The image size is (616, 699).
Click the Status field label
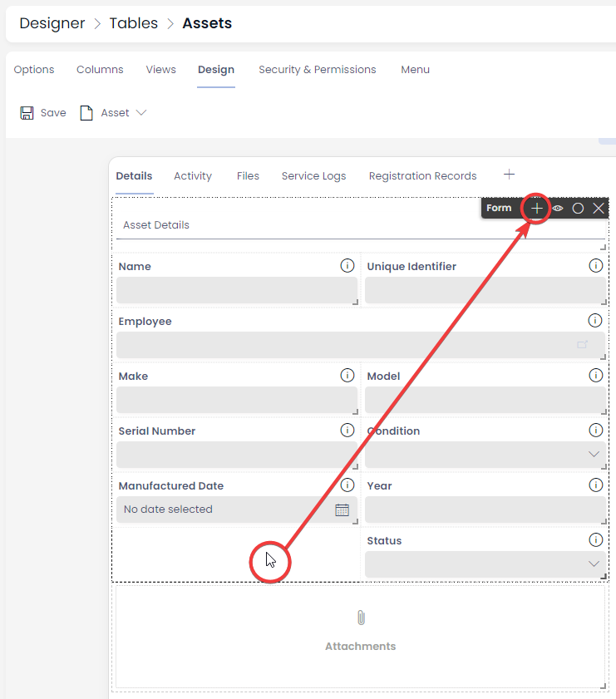tap(384, 541)
